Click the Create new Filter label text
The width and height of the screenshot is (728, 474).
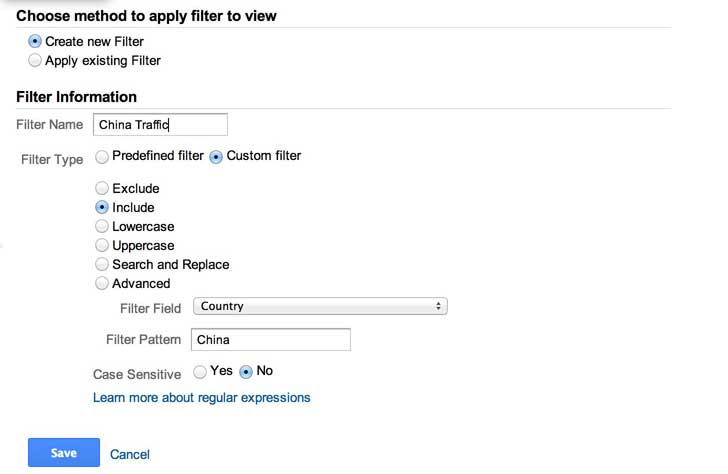[x=95, y=41]
